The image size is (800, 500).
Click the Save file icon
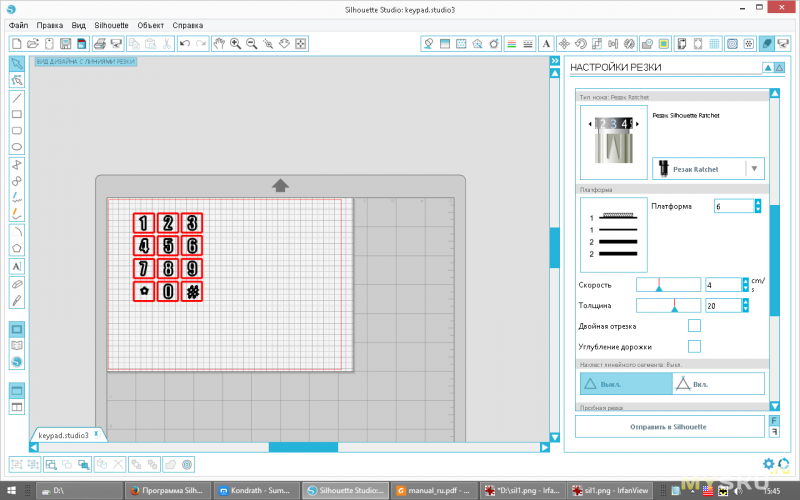coord(65,44)
